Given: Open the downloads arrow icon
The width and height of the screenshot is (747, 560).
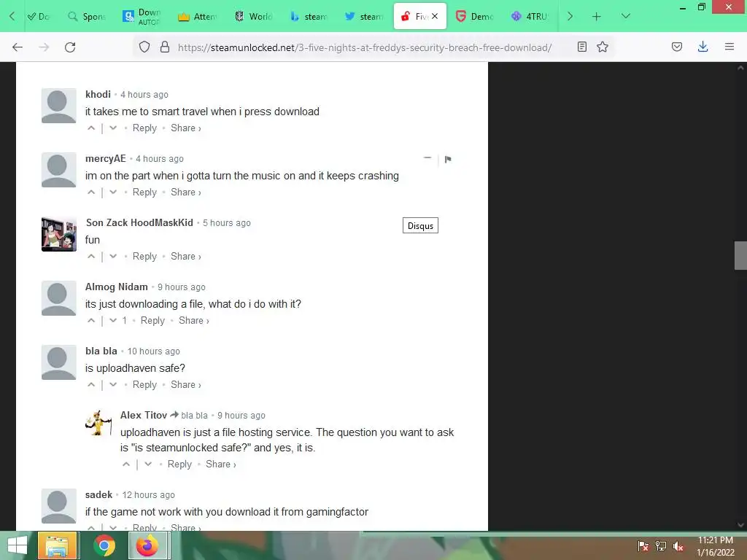Looking at the screenshot, I should [x=703, y=47].
